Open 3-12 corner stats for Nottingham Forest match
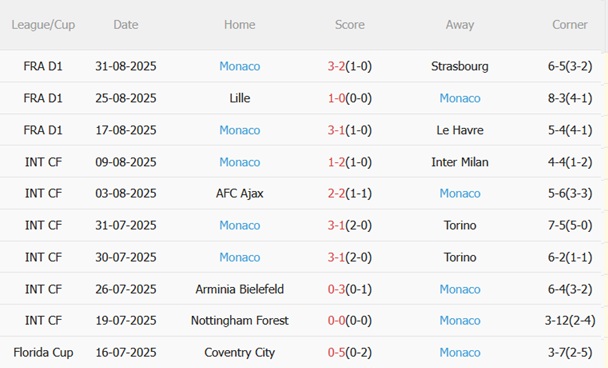The image size is (608, 368). coord(570,321)
